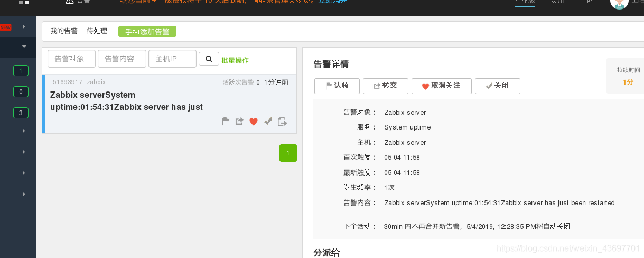This screenshot has height=258, width=644.
Task: Click the gray zabbix source label
Action: click(x=96, y=82)
